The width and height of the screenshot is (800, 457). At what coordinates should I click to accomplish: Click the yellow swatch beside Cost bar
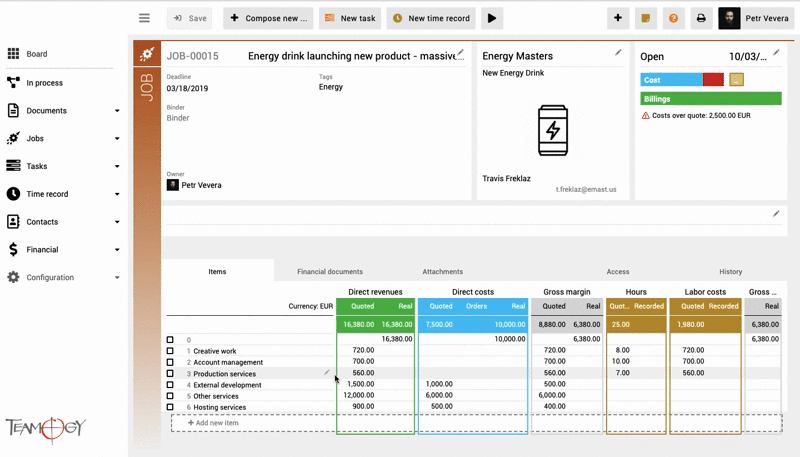pyautogui.click(x=736, y=80)
